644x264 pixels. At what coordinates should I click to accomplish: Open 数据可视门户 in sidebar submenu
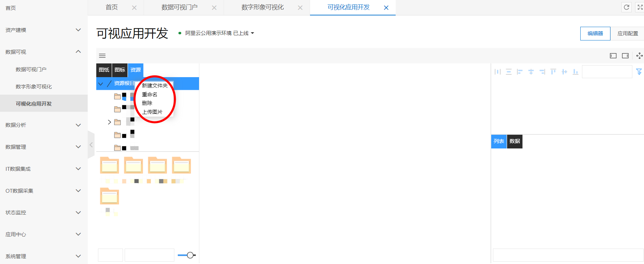click(31, 69)
